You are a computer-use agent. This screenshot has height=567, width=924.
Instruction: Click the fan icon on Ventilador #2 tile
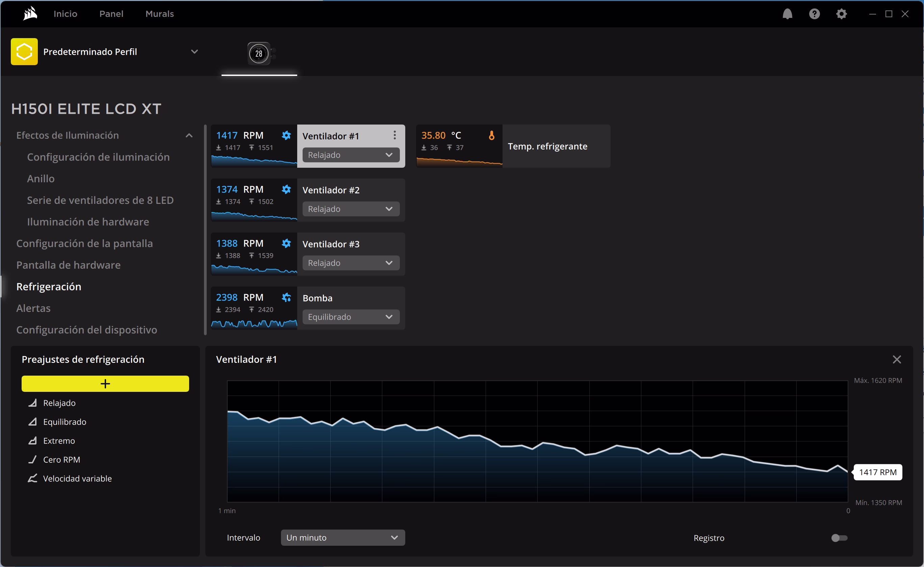286,189
